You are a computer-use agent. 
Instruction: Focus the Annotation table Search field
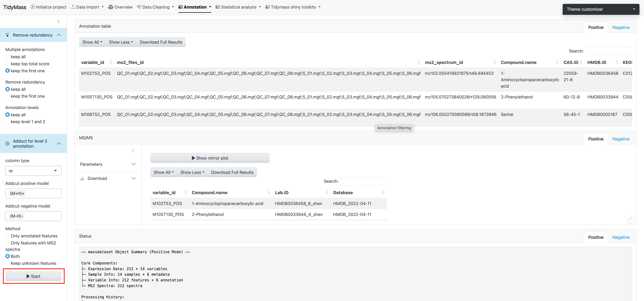[608, 51]
